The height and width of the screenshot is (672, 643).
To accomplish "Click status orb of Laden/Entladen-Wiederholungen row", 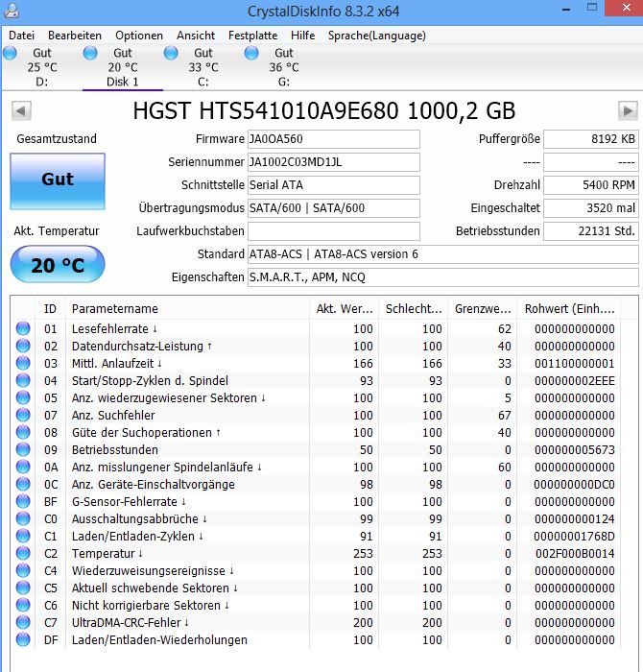I will [x=23, y=639].
